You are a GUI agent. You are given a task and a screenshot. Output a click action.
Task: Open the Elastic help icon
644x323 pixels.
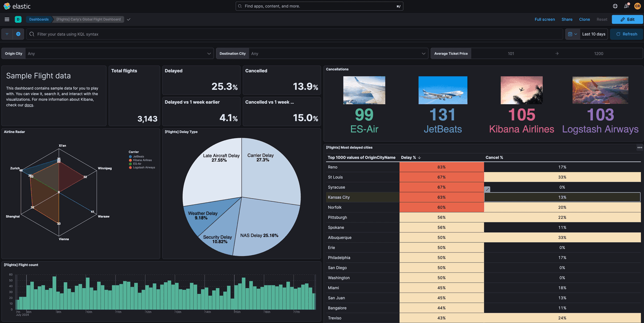[615, 6]
